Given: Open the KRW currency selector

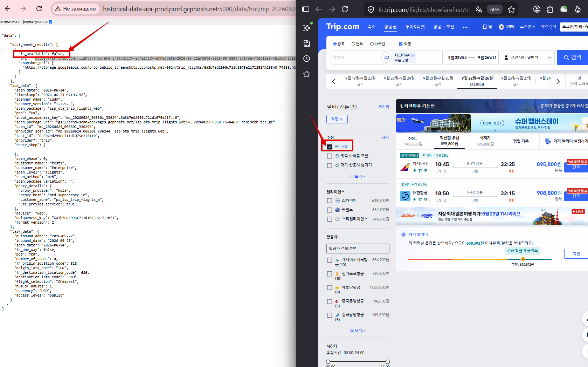Looking at the screenshot, I should pyautogui.click(x=506, y=27).
